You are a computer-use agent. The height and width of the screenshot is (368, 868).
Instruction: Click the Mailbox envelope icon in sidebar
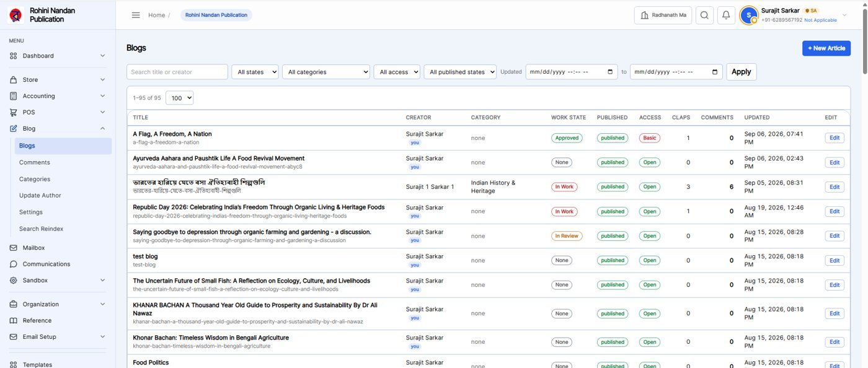coord(14,248)
